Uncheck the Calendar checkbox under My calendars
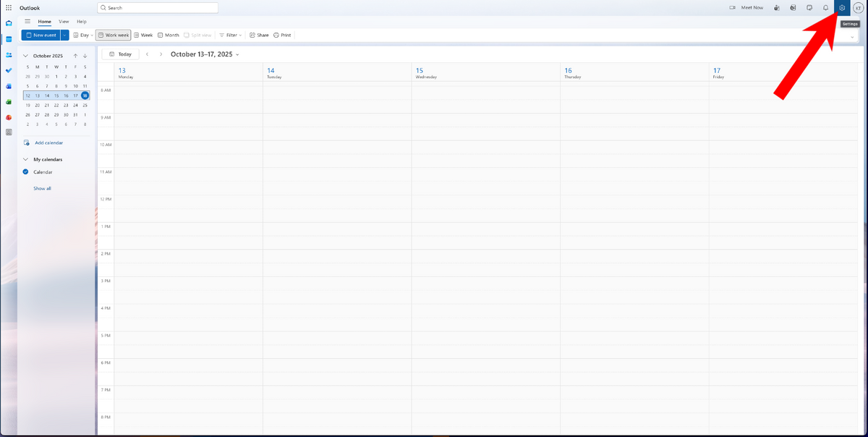The width and height of the screenshot is (868, 437). (25, 172)
